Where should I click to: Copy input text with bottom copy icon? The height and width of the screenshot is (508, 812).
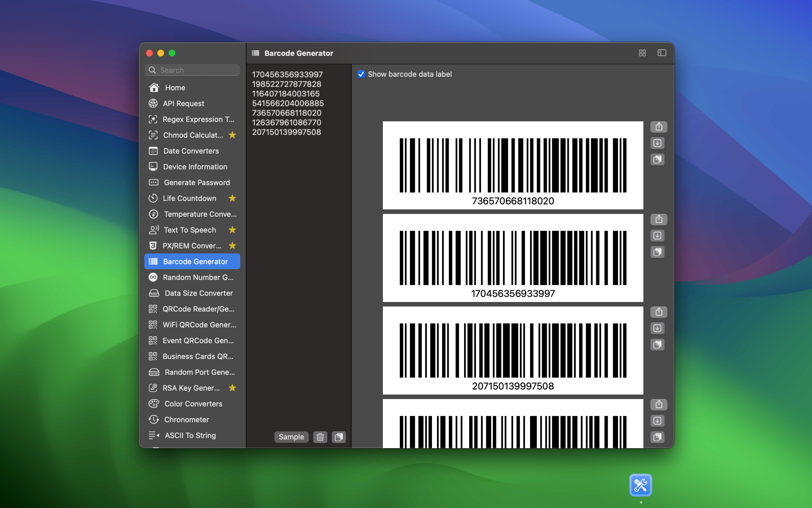339,437
